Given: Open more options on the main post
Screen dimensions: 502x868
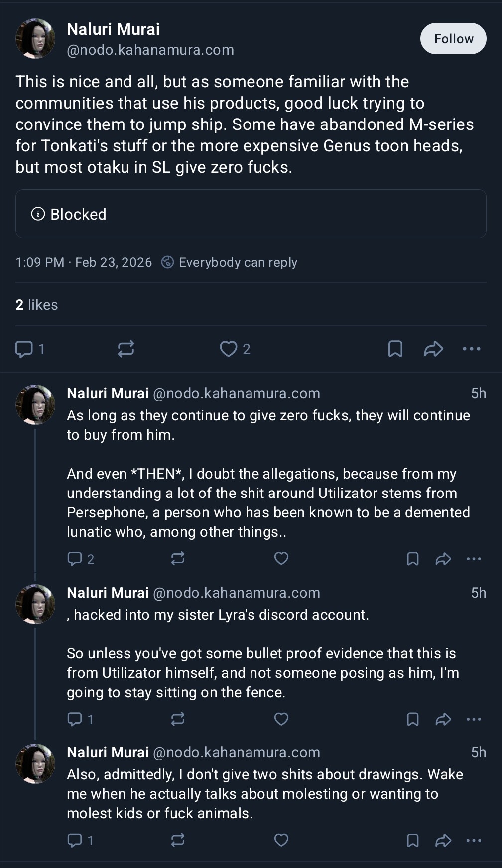Looking at the screenshot, I should pyautogui.click(x=471, y=349).
